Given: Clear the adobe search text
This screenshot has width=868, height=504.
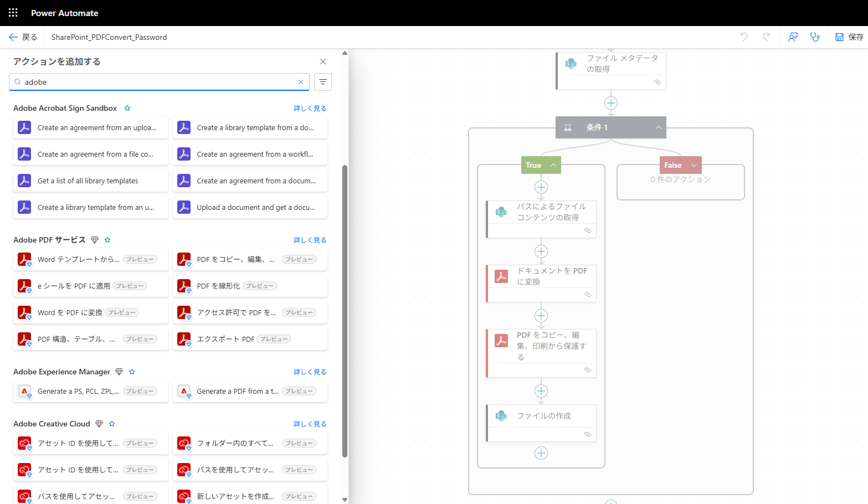Looking at the screenshot, I should (301, 82).
